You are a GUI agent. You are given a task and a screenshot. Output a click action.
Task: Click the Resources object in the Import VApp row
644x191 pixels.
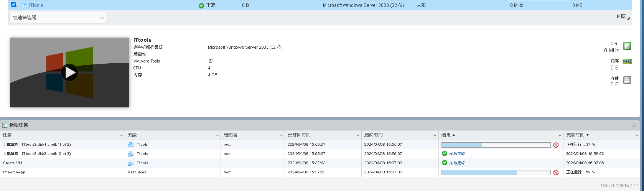(x=137, y=172)
